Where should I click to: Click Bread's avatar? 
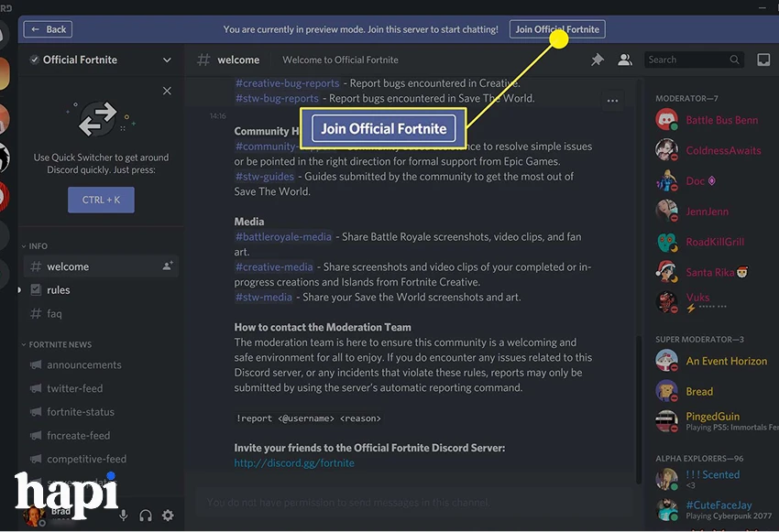pos(666,392)
